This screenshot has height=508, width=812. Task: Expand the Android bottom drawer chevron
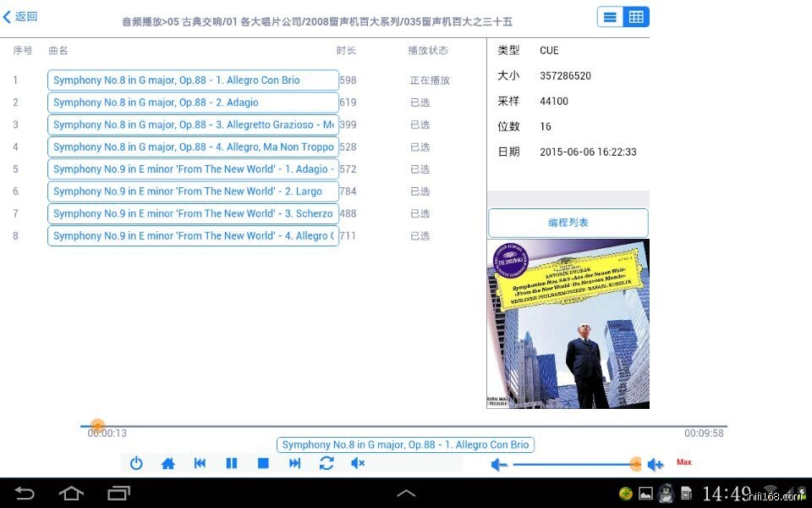point(406,493)
